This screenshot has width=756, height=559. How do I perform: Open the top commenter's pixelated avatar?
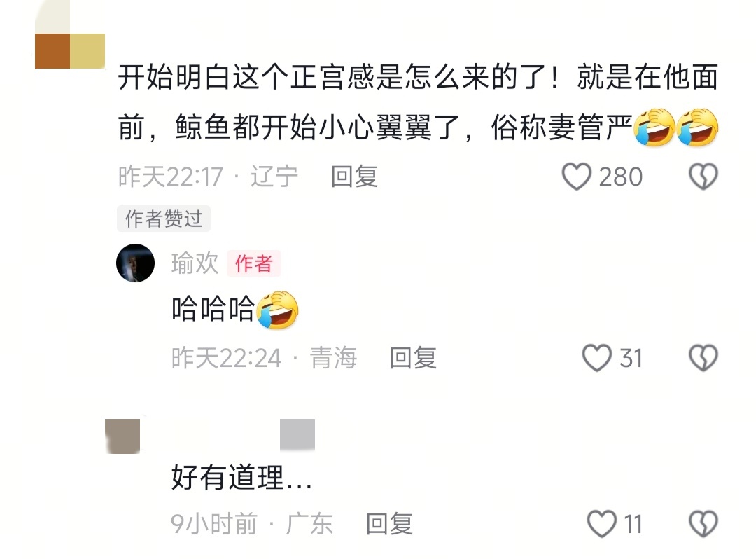pos(70,35)
